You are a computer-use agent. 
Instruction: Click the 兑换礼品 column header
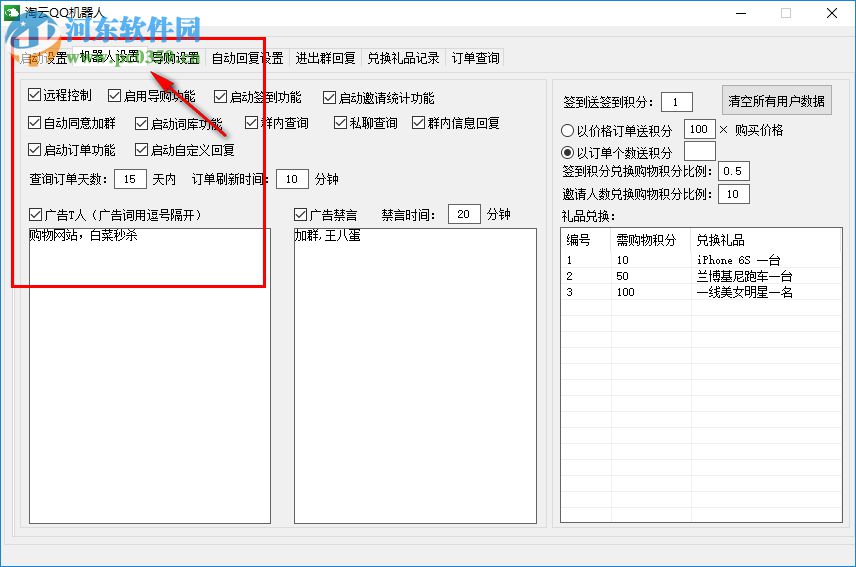pos(766,240)
